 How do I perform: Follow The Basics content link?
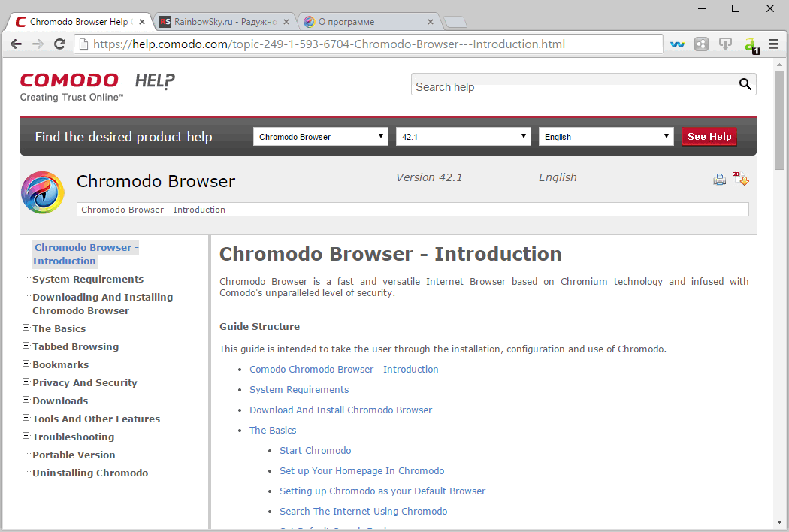(273, 431)
